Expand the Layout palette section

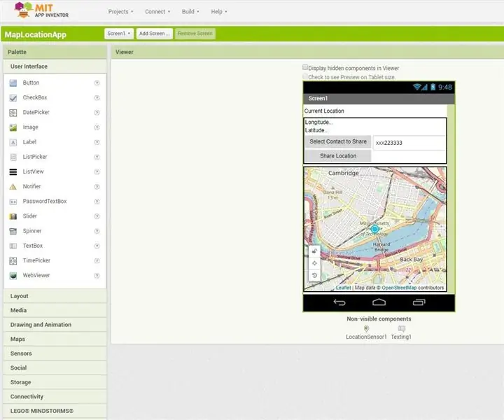click(x=55, y=296)
